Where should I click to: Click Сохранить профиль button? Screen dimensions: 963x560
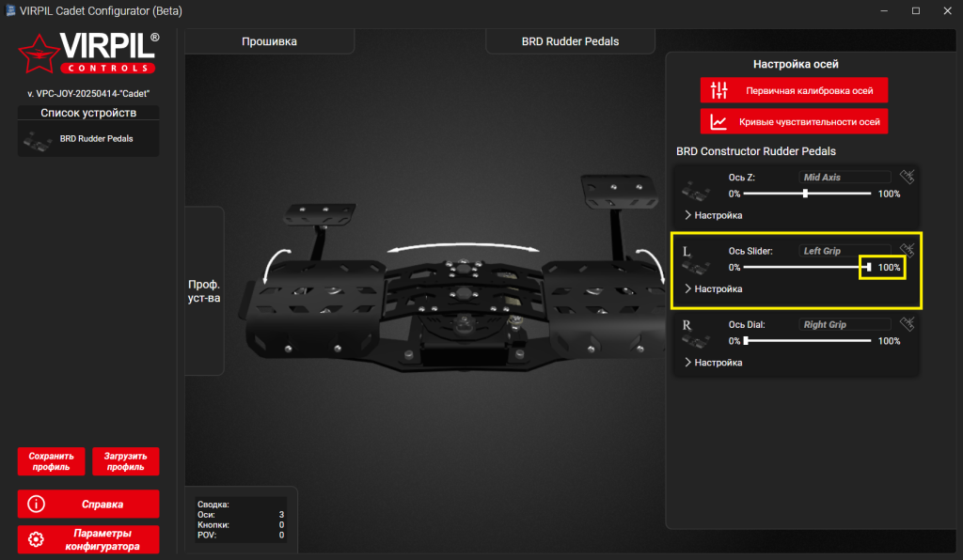tap(51, 461)
